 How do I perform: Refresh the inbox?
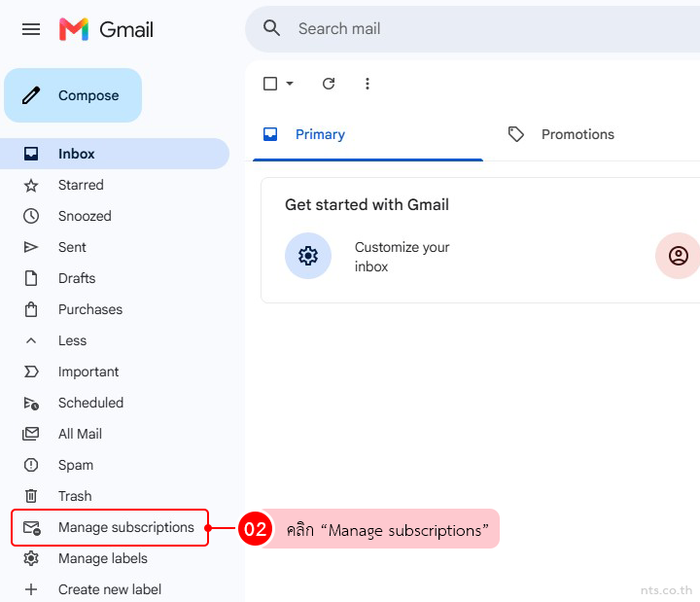pyautogui.click(x=329, y=84)
